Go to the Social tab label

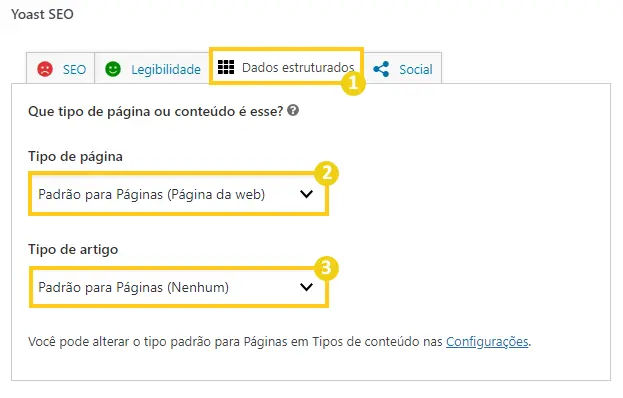pos(416,70)
